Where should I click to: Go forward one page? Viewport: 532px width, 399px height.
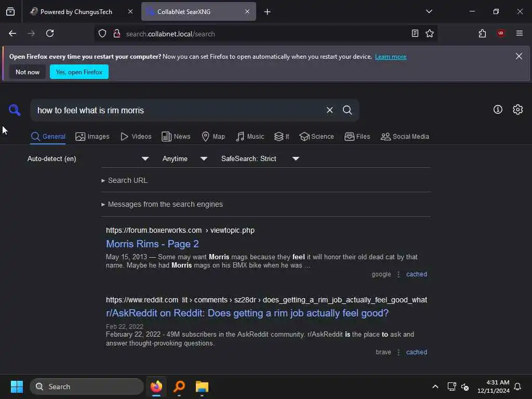click(x=31, y=33)
